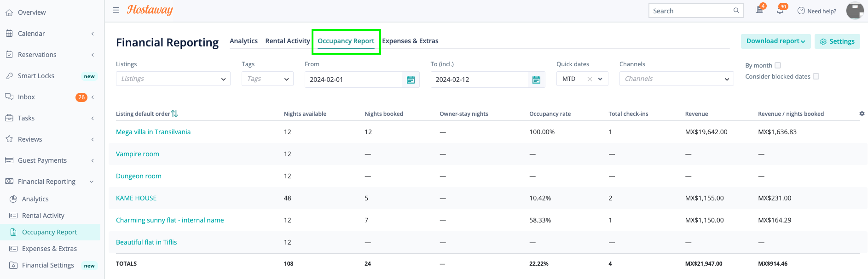This screenshot has height=279, width=868.
Task: Click the hamburger menu icon
Action: [x=116, y=10]
